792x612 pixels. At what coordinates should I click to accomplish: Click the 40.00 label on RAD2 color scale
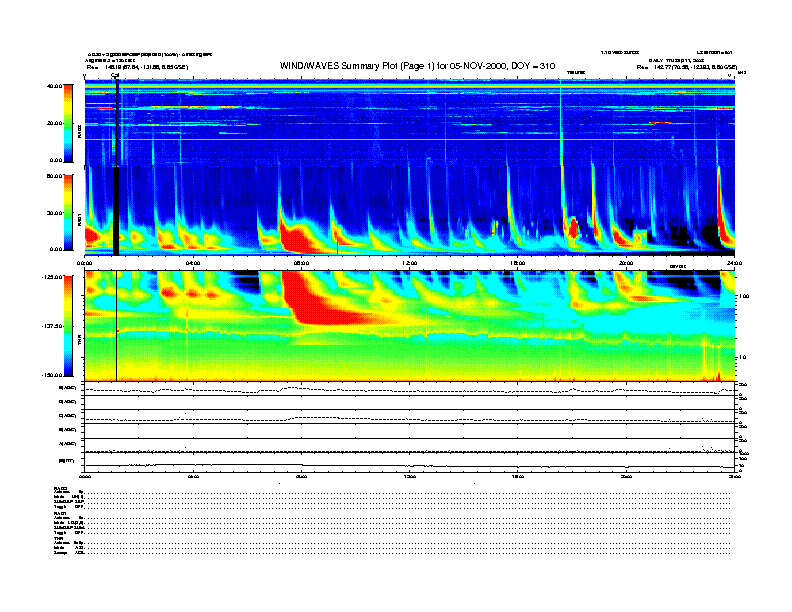click(55, 86)
